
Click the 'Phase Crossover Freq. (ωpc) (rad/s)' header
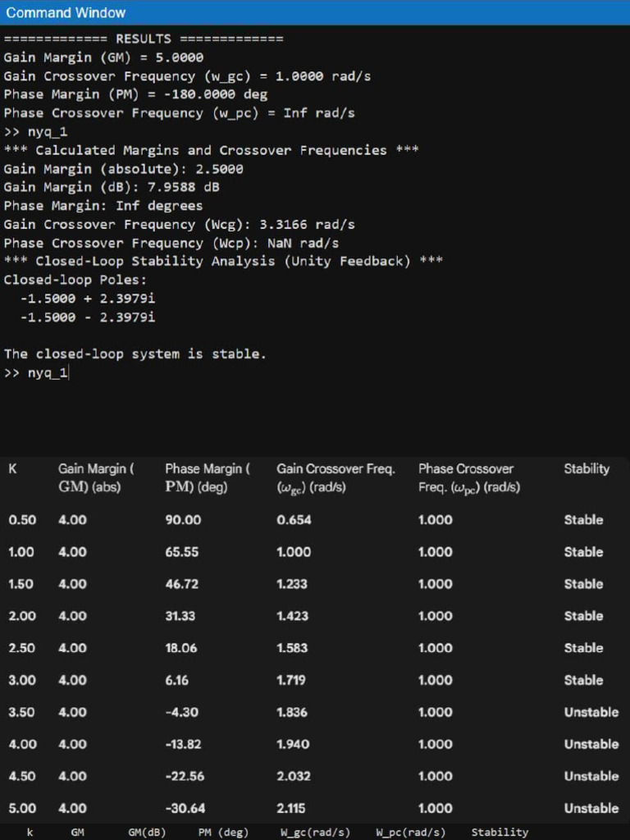[x=468, y=478]
